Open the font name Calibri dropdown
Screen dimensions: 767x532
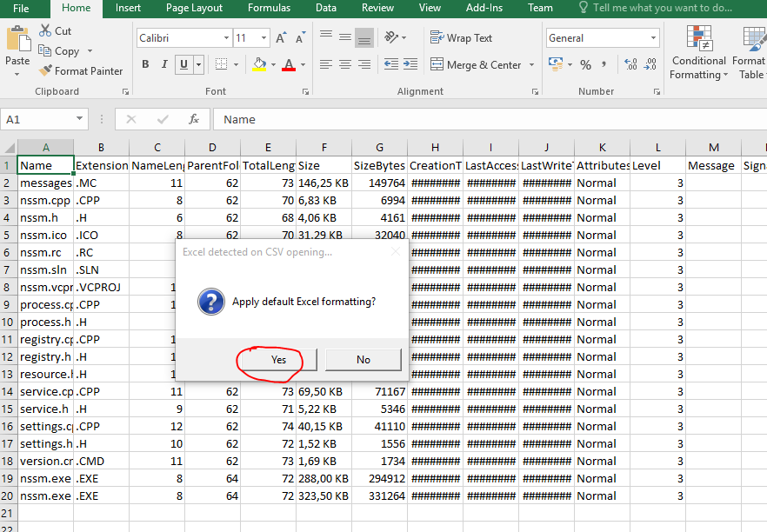(x=226, y=37)
